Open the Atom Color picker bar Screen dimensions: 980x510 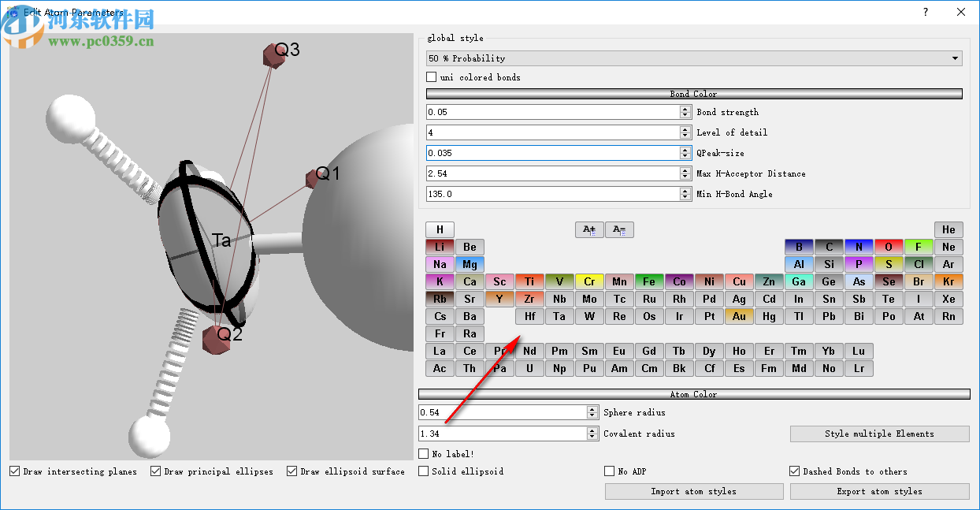point(694,394)
